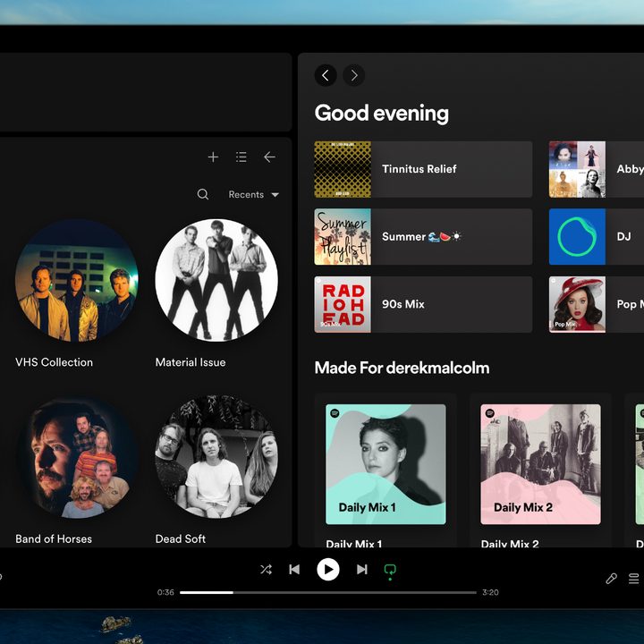Open Material Issue artist image

click(x=216, y=280)
